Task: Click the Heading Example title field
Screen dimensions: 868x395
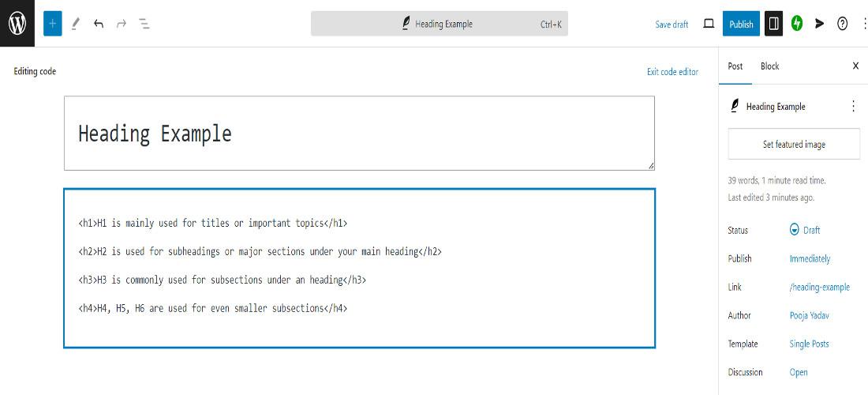Action: click(359, 134)
